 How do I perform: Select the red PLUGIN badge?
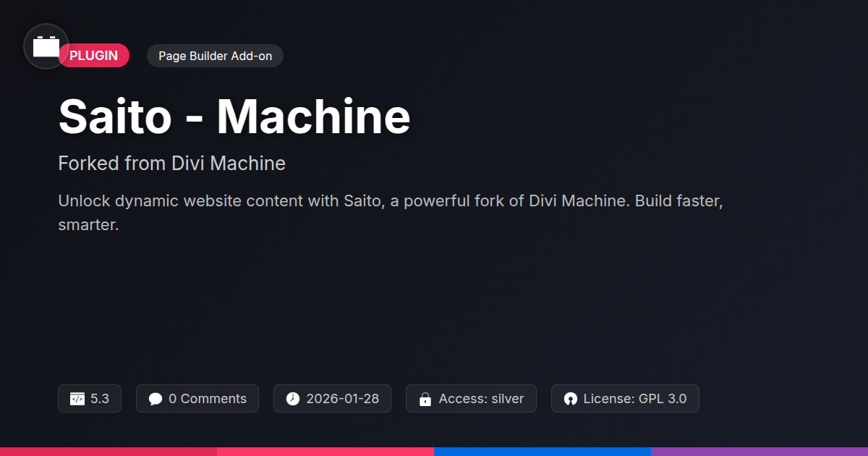point(94,56)
